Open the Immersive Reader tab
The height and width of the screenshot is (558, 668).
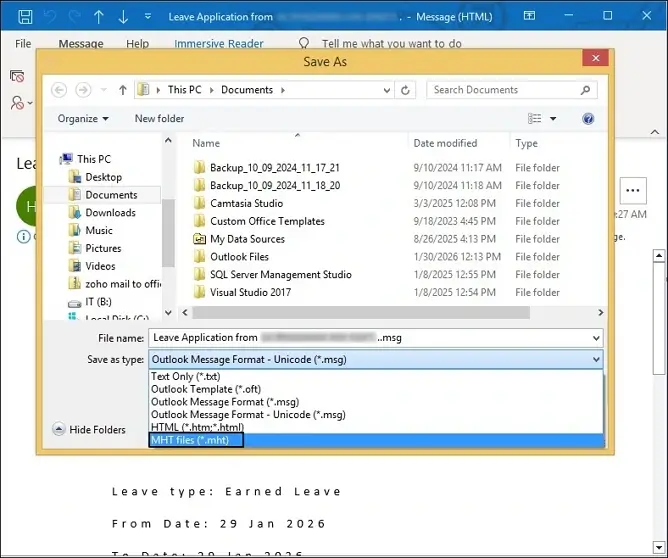point(219,43)
